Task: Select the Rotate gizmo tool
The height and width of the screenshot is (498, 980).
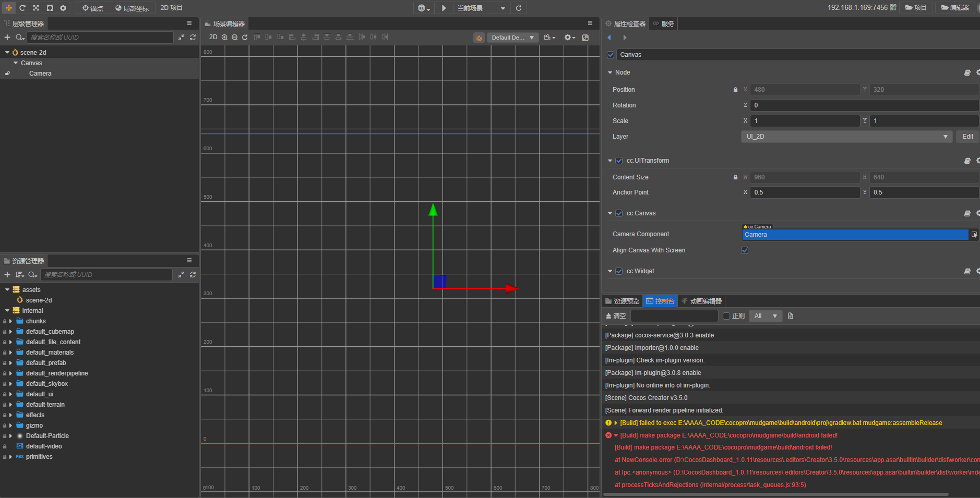Action: [22, 8]
